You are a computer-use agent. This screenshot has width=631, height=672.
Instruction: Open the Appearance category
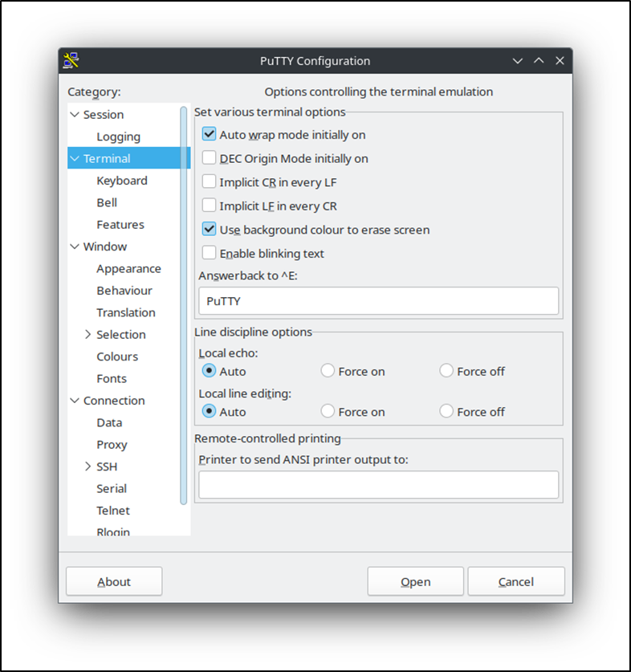128,269
